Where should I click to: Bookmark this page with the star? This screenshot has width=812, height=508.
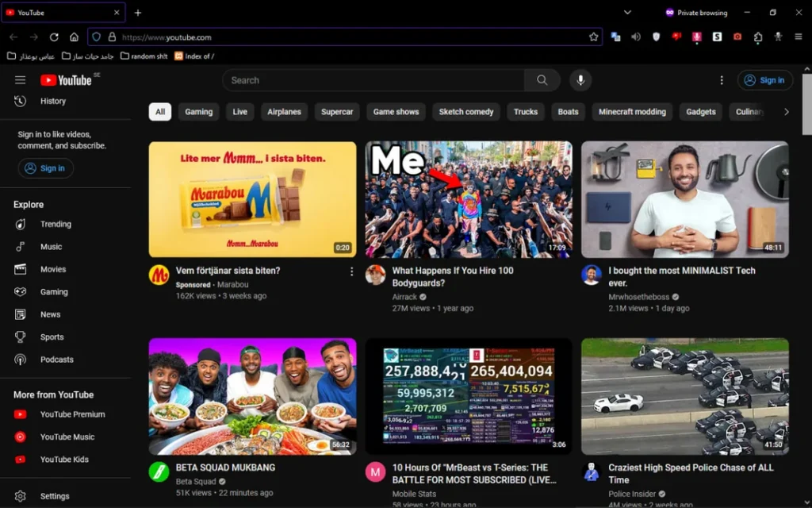[x=593, y=37]
